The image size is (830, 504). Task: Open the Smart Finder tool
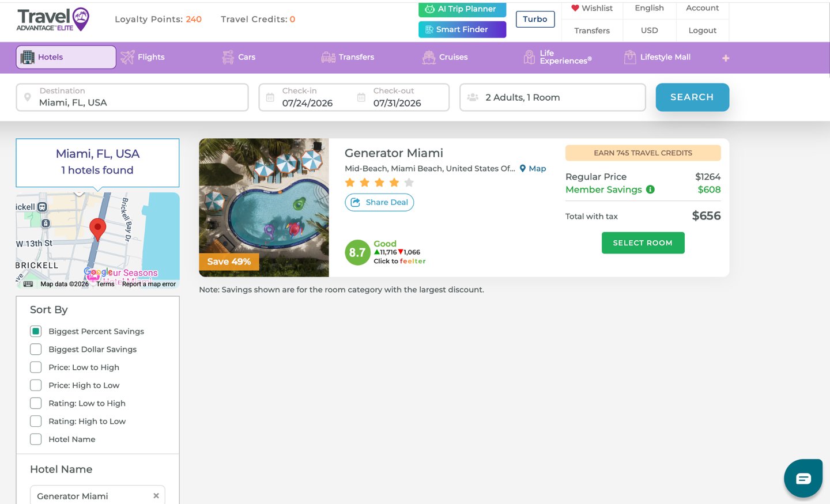462,29
